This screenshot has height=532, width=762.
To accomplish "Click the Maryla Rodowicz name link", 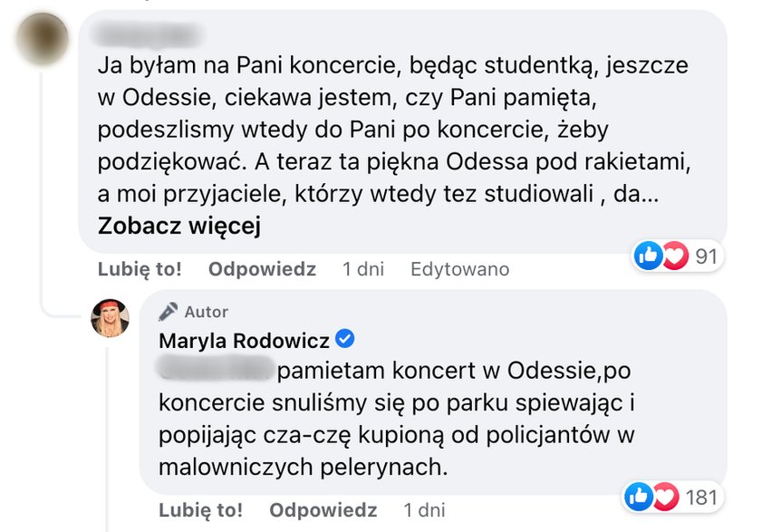I will coord(245,342).
